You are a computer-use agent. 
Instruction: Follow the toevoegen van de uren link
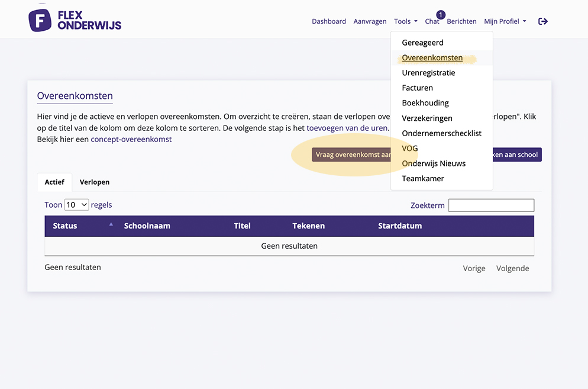click(x=347, y=127)
